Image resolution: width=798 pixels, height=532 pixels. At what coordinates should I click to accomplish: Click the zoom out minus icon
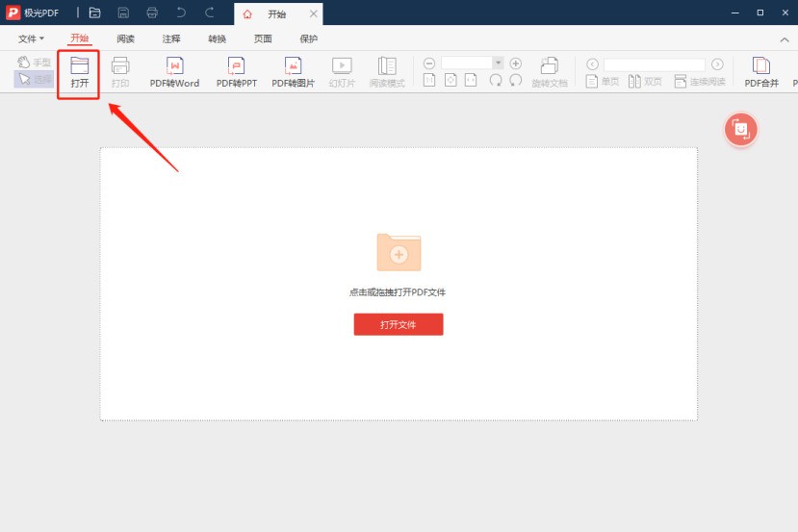pyautogui.click(x=429, y=63)
